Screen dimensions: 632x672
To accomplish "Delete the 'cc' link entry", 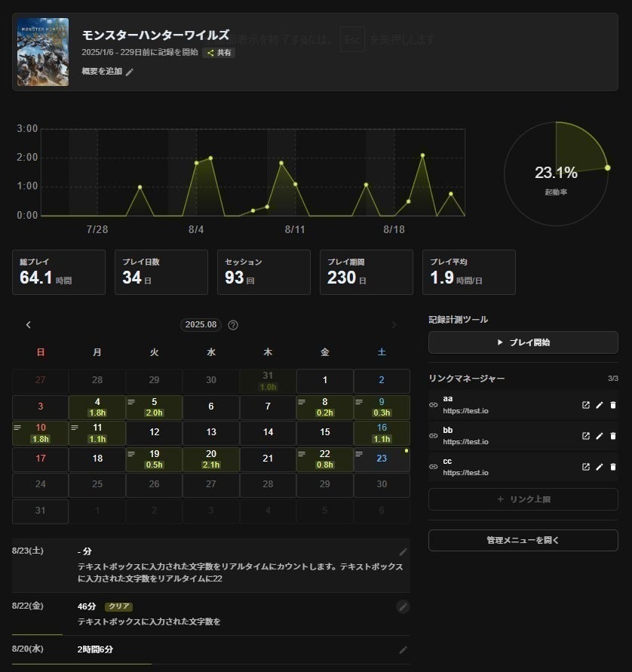I will [x=612, y=467].
